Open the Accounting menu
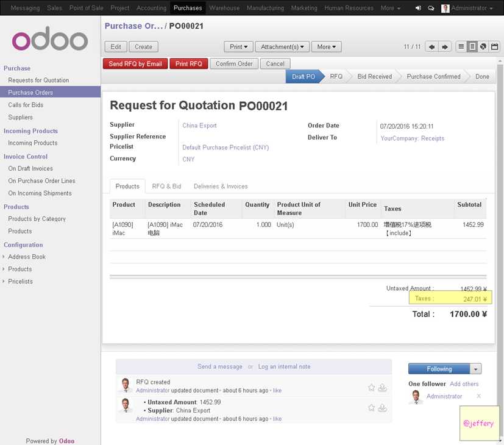This screenshot has height=445, width=504. [x=151, y=8]
